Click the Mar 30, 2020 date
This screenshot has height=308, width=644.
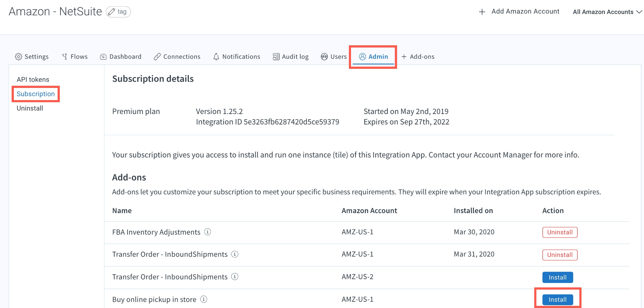pyautogui.click(x=474, y=232)
